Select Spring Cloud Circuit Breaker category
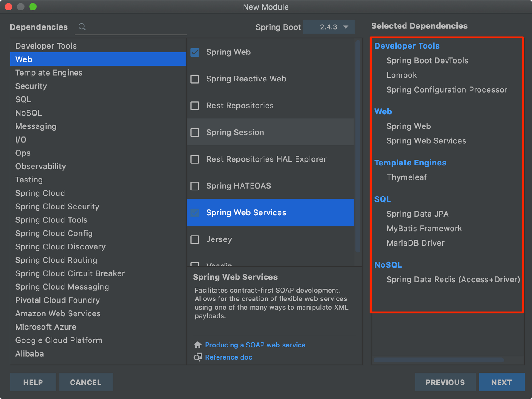Image resolution: width=532 pixels, height=399 pixels. [x=98, y=273]
